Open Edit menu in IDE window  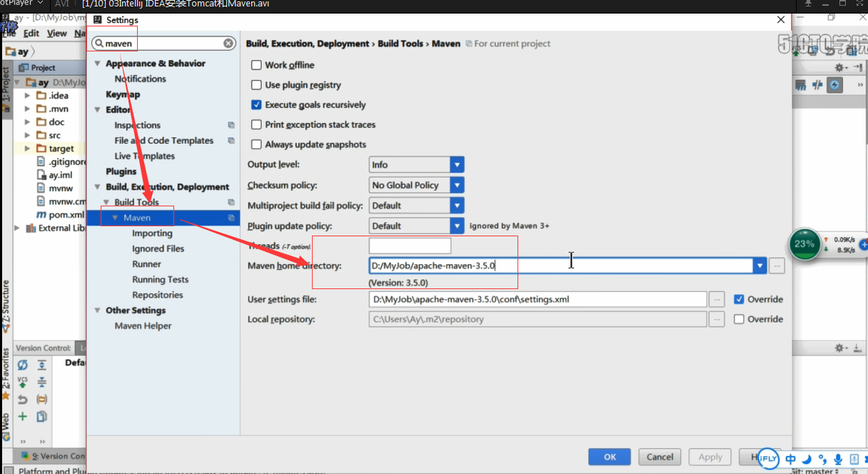coord(31,34)
